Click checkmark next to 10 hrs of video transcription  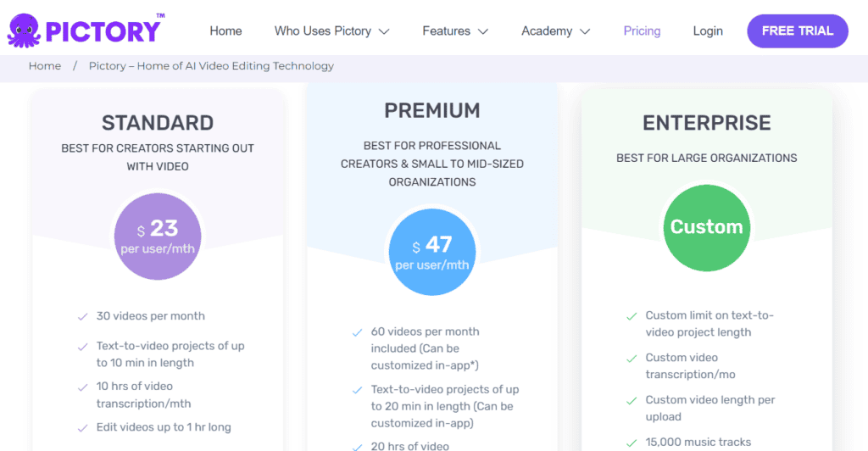(x=82, y=387)
